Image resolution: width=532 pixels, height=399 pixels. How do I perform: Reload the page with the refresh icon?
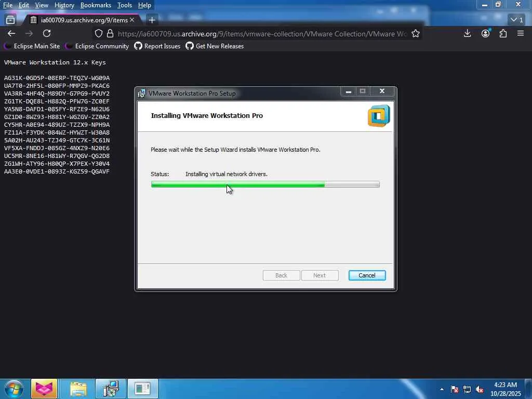click(47, 33)
